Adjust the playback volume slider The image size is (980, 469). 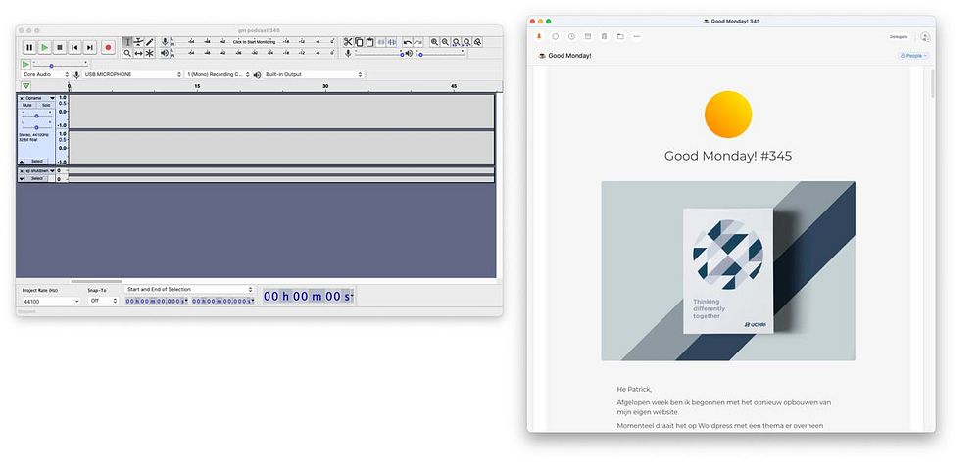click(441, 54)
